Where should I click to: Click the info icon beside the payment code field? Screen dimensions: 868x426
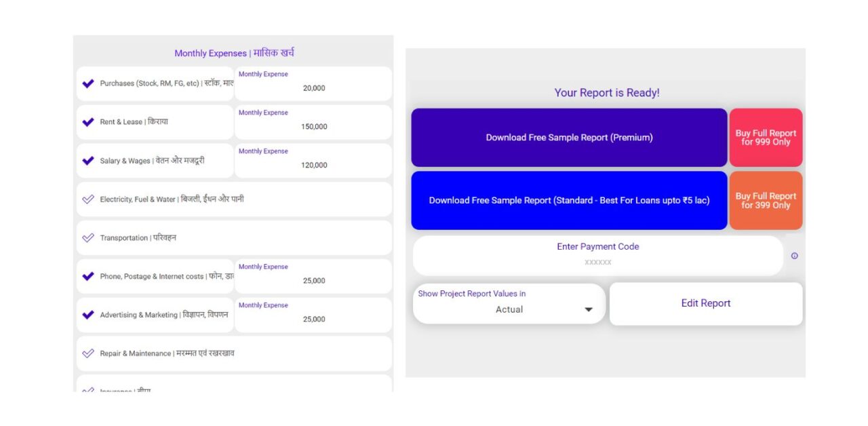[795, 255]
